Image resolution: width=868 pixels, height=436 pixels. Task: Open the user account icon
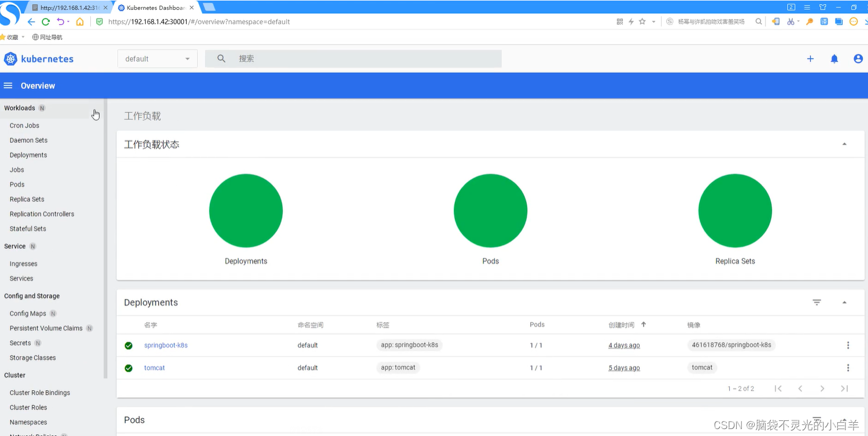(x=858, y=58)
